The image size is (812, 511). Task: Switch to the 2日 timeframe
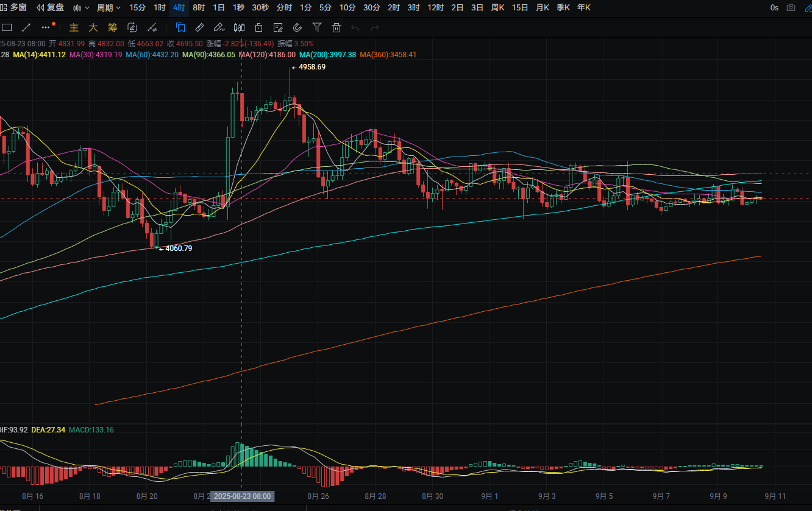point(457,8)
